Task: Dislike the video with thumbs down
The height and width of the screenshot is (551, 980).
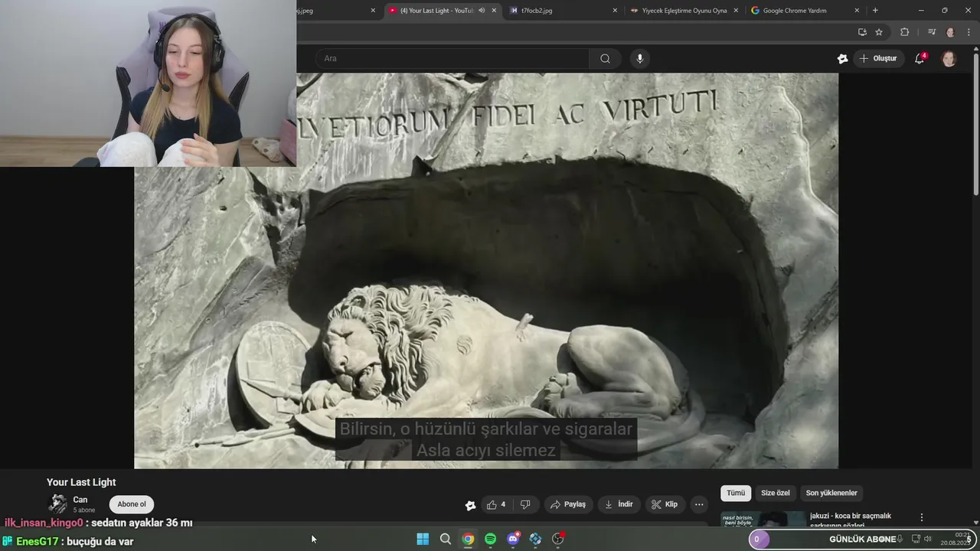Action: 525,504
